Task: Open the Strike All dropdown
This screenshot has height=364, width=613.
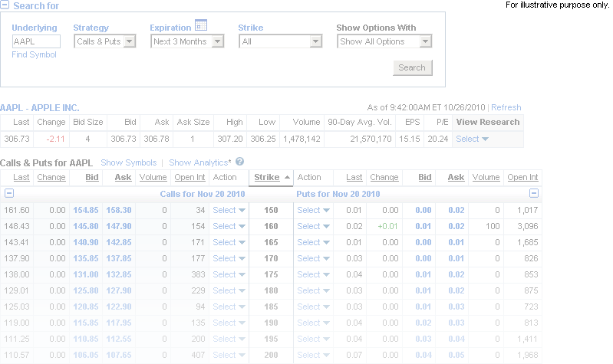Action: pos(281,42)
